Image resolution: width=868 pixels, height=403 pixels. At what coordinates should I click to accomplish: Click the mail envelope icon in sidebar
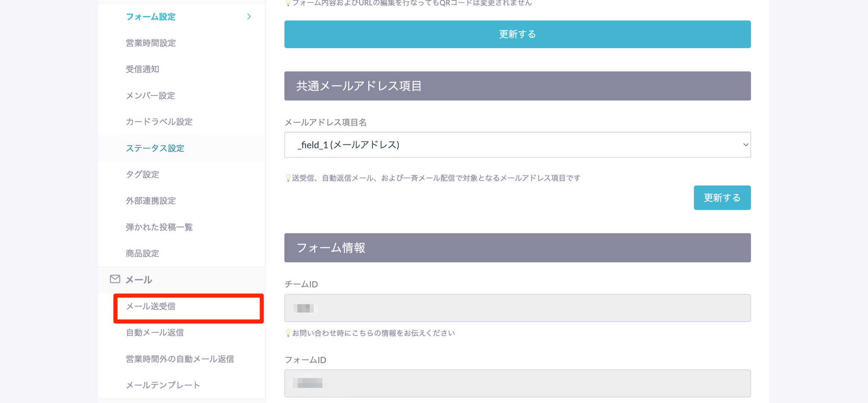click(115, 279)
